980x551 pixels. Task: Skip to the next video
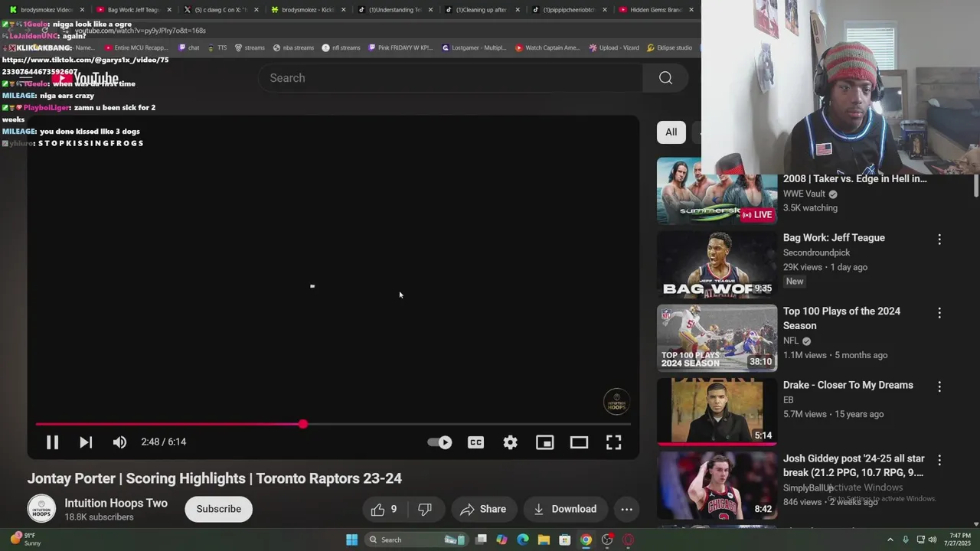(x=86, y=442)
